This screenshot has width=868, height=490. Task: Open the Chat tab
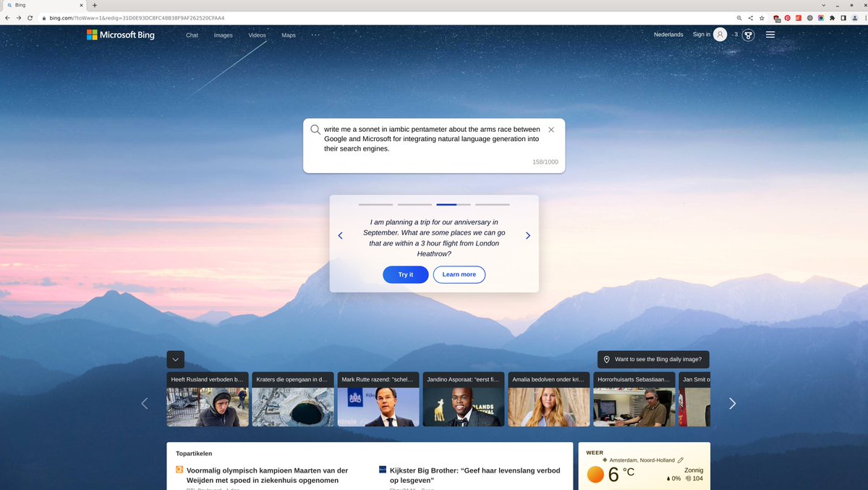192,35
